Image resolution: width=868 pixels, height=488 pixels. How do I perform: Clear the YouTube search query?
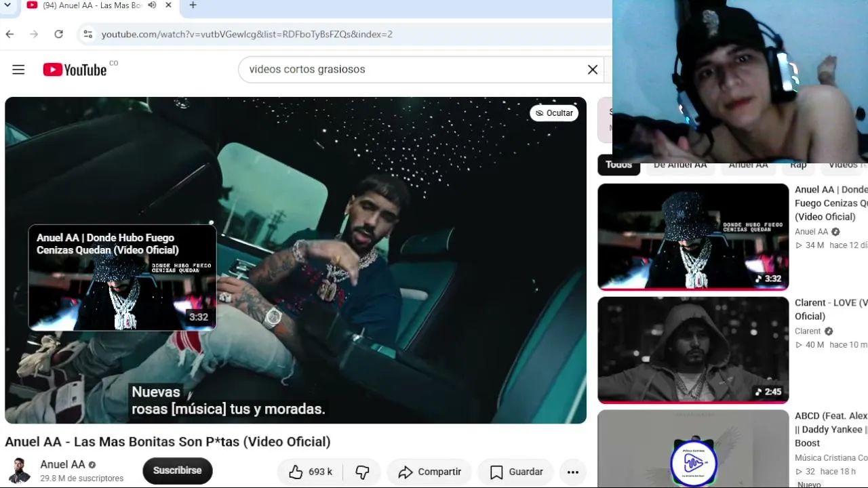coord(593,69)
